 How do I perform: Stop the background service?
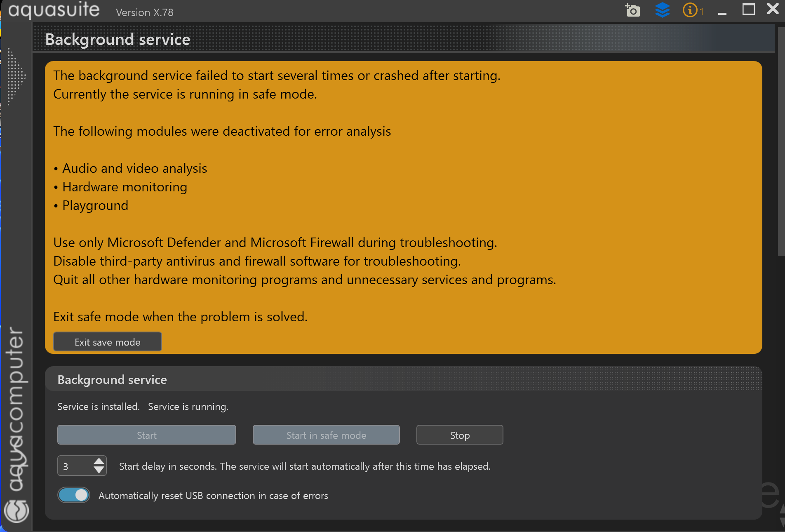point(460,435)
